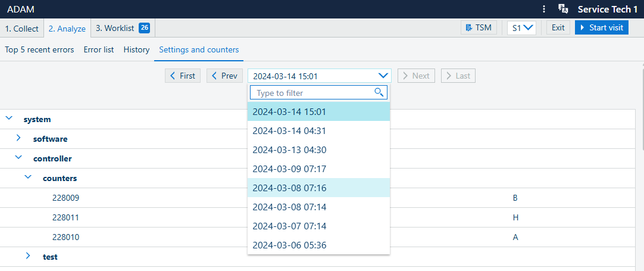Open the S1 dropdown selector

[521, 27]
